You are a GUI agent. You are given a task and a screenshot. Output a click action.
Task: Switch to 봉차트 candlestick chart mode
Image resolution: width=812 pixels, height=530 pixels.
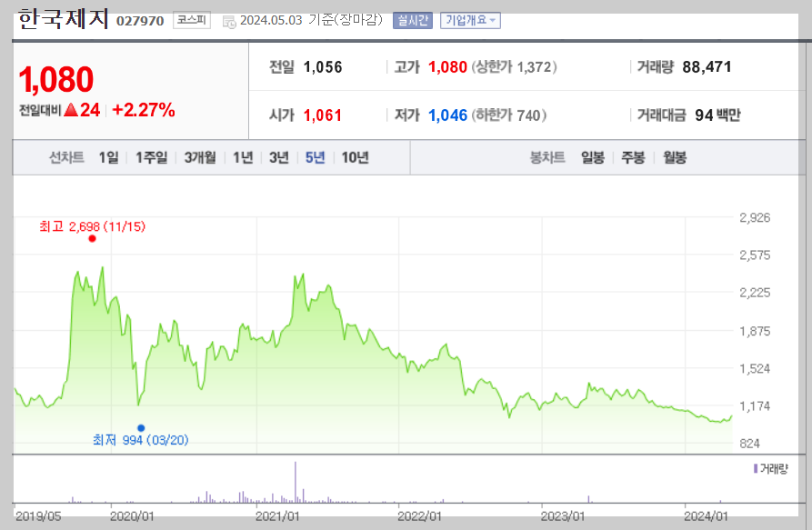point(546,157)
